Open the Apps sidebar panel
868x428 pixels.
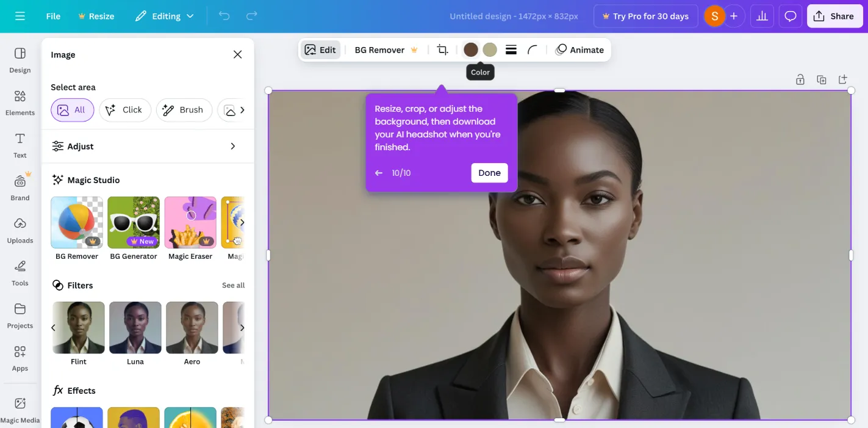tap(20, 359)
